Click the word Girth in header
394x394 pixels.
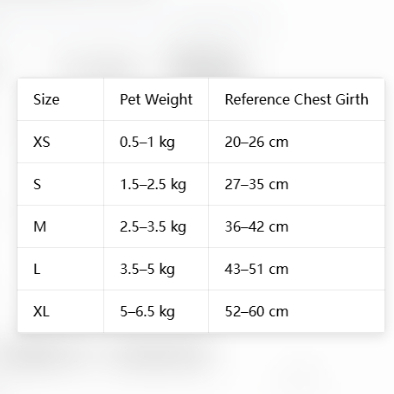352,99
